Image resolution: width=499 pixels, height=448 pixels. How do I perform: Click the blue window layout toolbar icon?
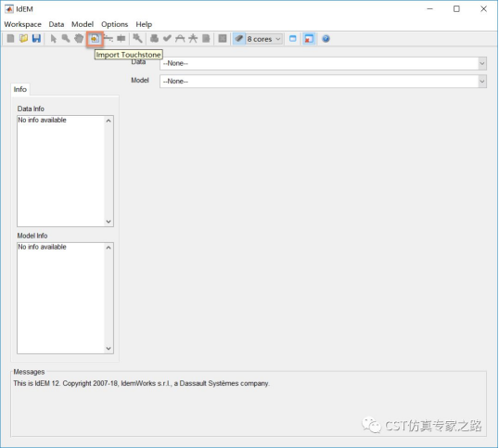pos(293,39)
